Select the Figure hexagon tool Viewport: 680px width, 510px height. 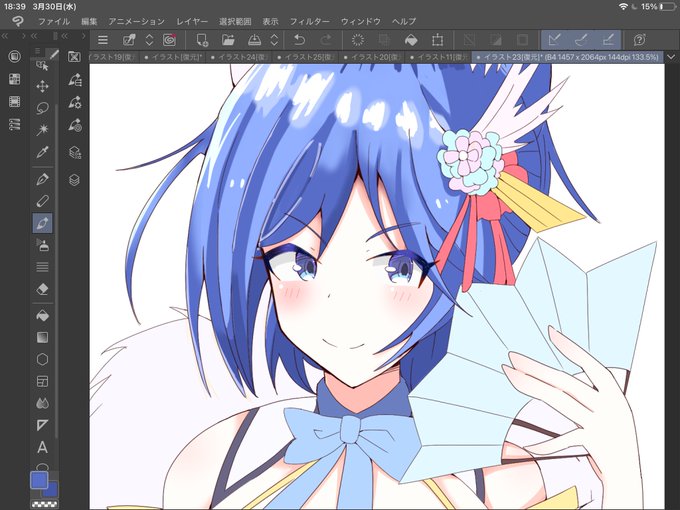42,360
